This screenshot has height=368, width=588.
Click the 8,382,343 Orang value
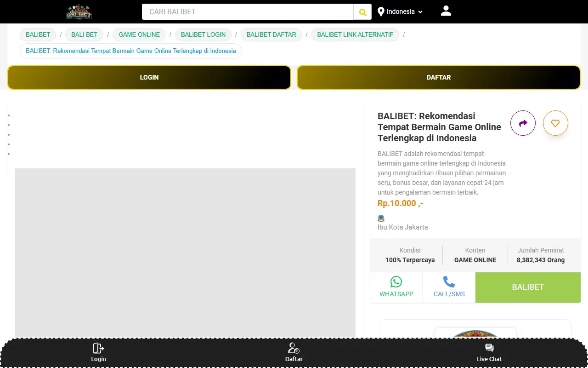pyautogui.click(x=541, y=260)
